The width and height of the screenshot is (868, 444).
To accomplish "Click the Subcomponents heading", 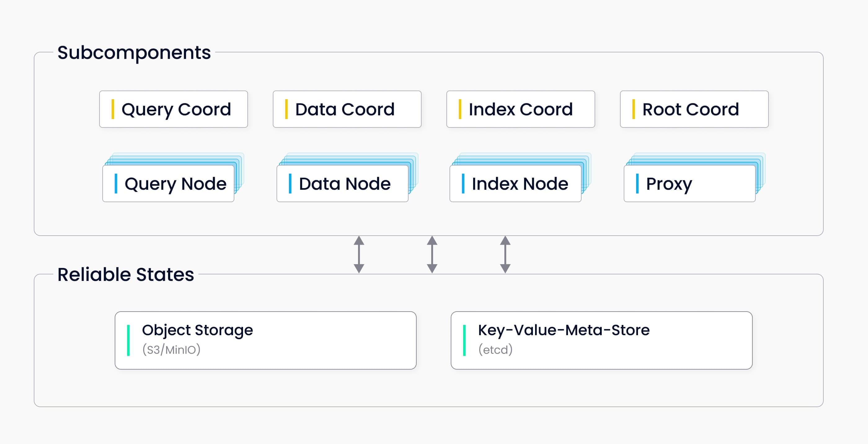I will (x=134, y=53).
